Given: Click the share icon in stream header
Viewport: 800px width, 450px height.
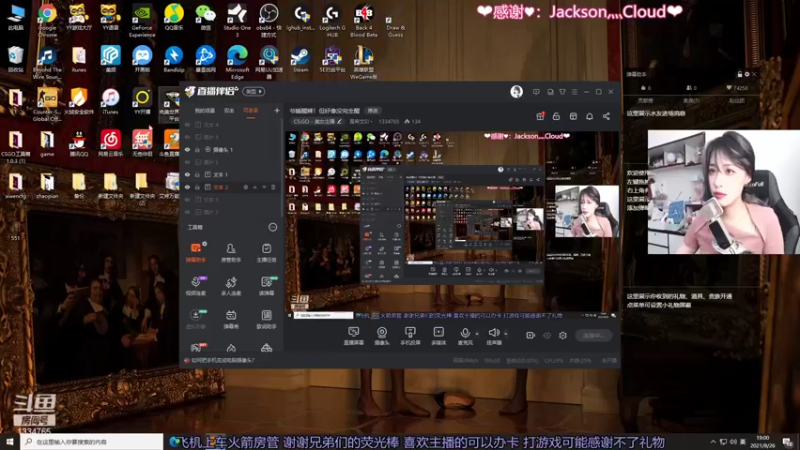Looking at the screenshot, I should tap(606, 116).
